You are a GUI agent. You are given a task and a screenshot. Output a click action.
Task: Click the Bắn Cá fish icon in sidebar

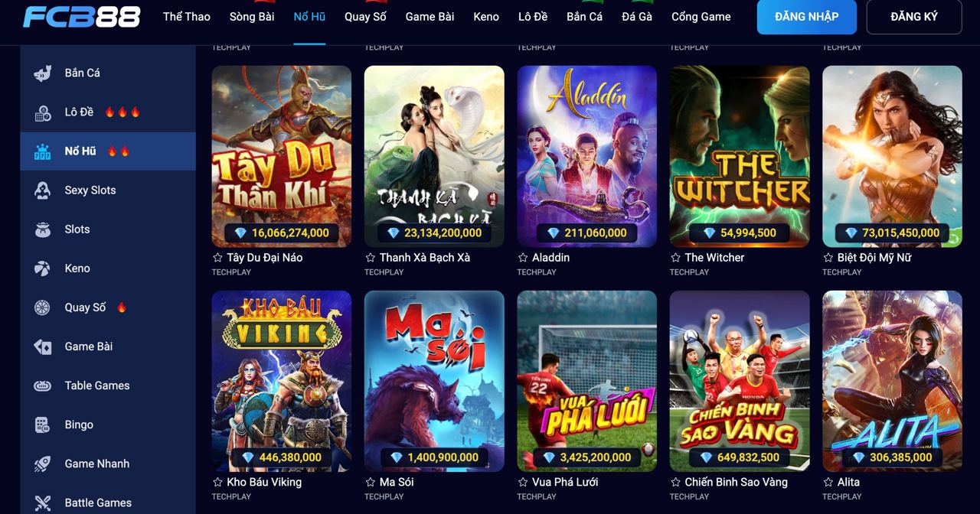pos(43,73)
